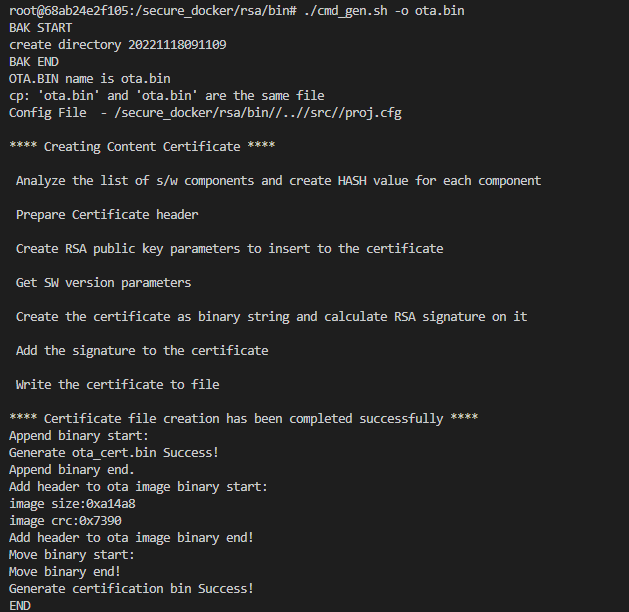Click 'Generate ota_cert.bin Success!' line

click(114, 453)
